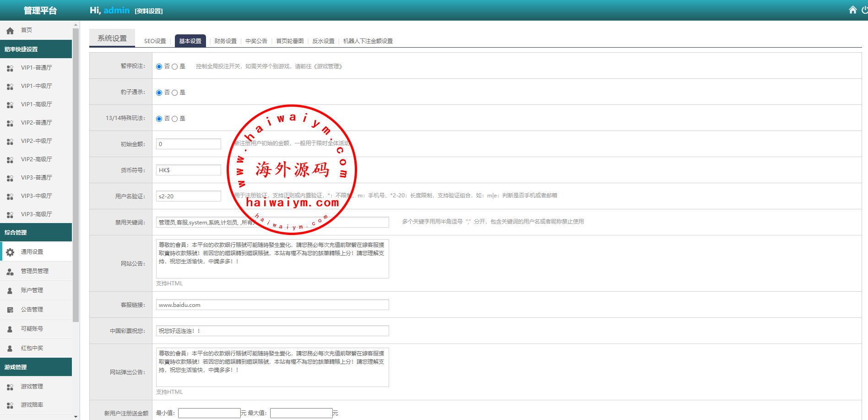Click the home icon in the top-right header
Viewport: 868px width, 420px height.
pos(852,10)
